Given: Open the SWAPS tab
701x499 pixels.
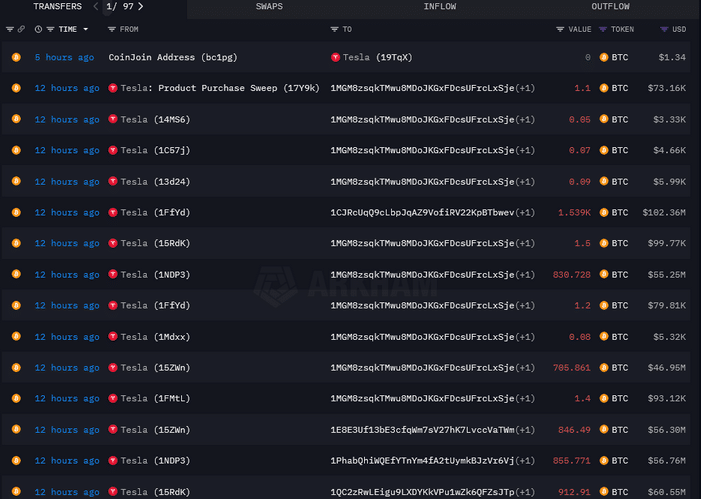Looking at the screenshot, I should pos(269,6).
